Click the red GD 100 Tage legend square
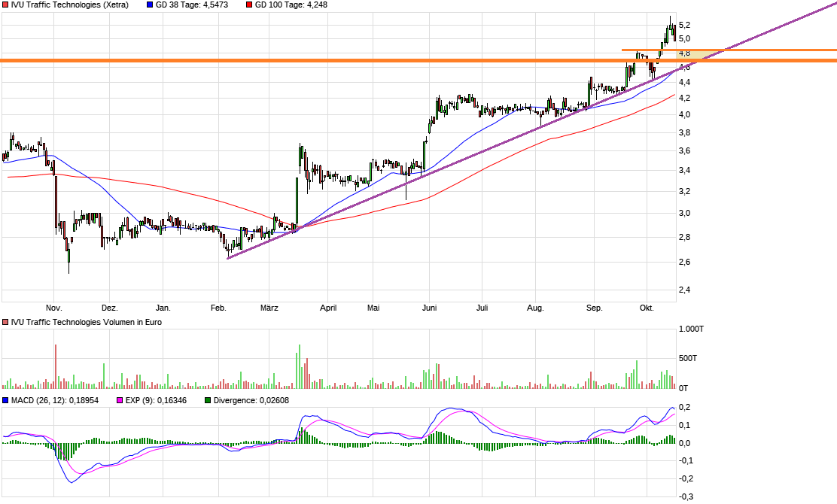 click(x=249, y=5)
